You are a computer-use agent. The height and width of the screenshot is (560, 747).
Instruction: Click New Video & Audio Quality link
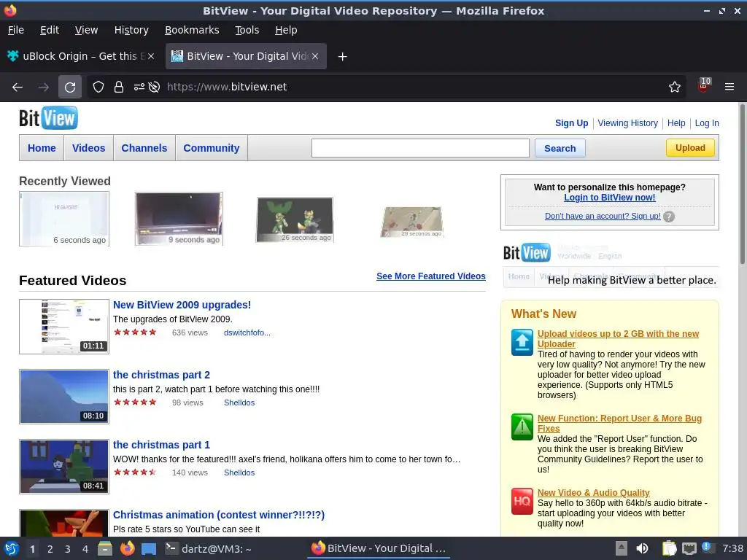pos(594,493)
